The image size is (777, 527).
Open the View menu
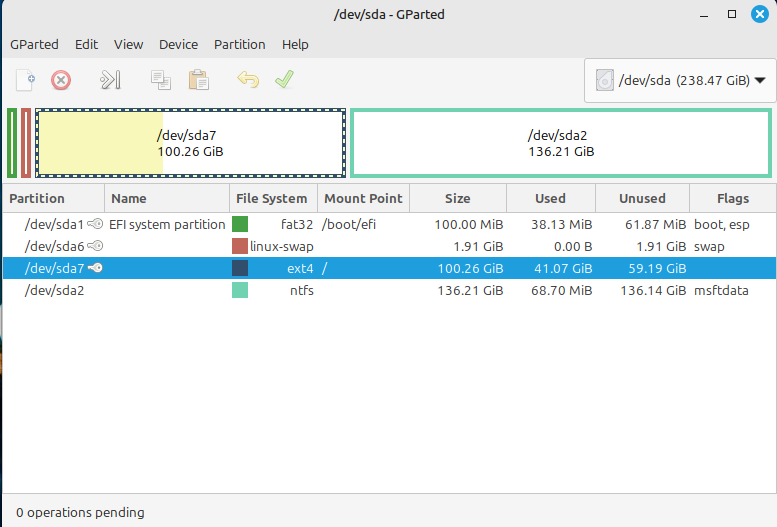coord(128,45)
